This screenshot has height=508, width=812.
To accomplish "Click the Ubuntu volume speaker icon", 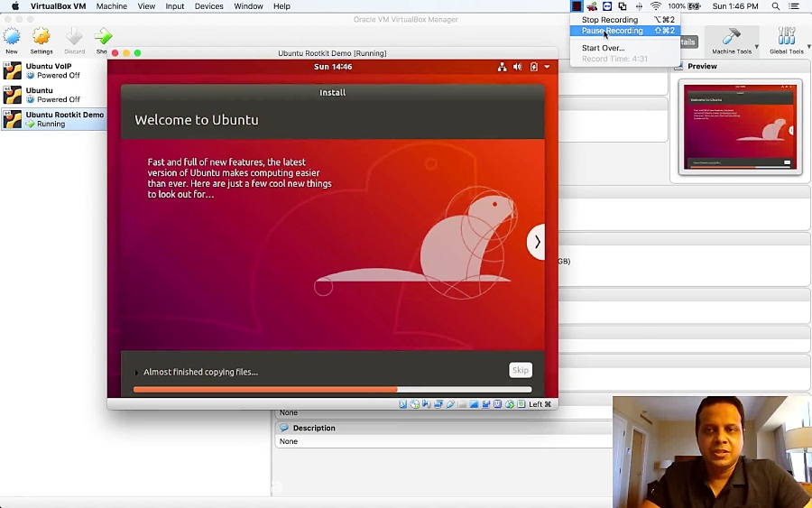I will point(517,67).
